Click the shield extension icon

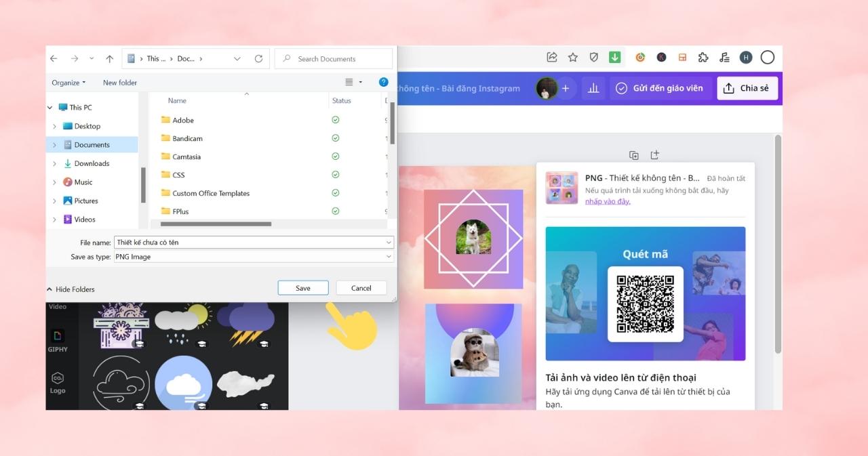(594, 58)
